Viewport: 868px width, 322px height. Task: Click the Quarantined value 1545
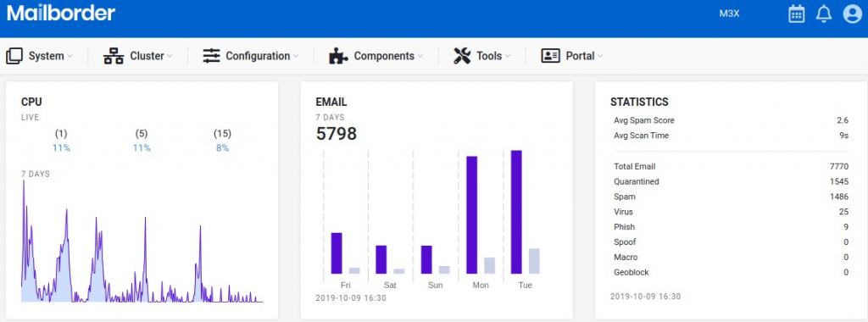tap(839, 181)
